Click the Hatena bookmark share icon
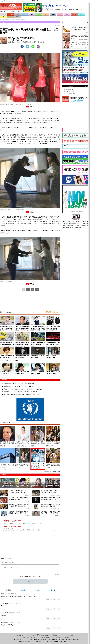 pyautogui.click(x=38, y=47)
